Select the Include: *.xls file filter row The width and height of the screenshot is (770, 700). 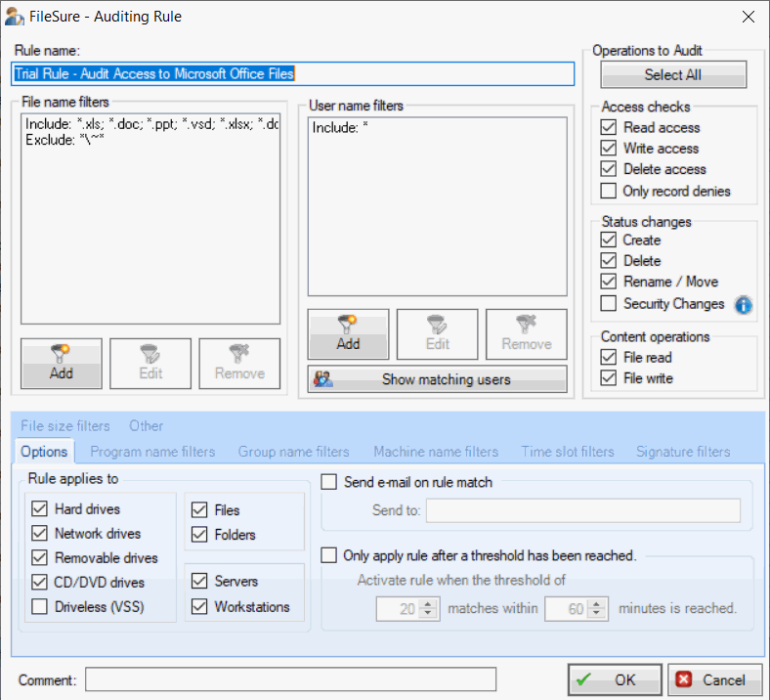point(151,124)
